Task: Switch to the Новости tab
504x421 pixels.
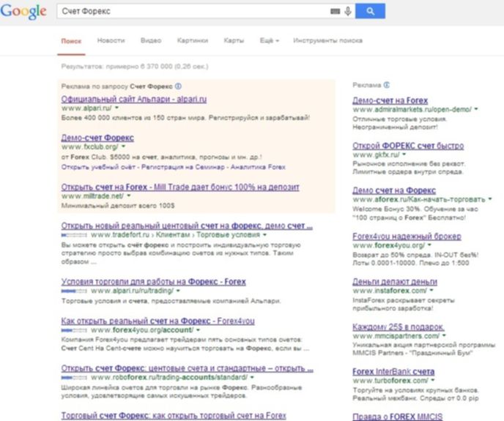Action: [x=111, y=41]
